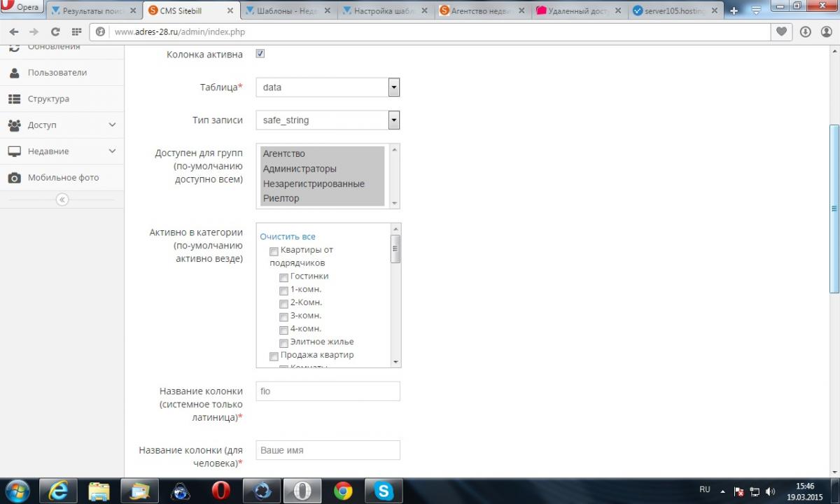840x504 pixels.
Task: Check the Гостинки category
Action: (283, 277)
